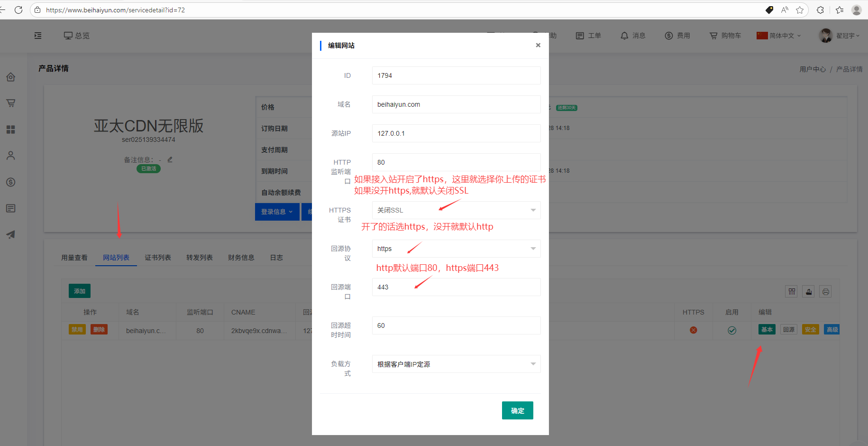Toggle the HTTPS red status icon

694,330
